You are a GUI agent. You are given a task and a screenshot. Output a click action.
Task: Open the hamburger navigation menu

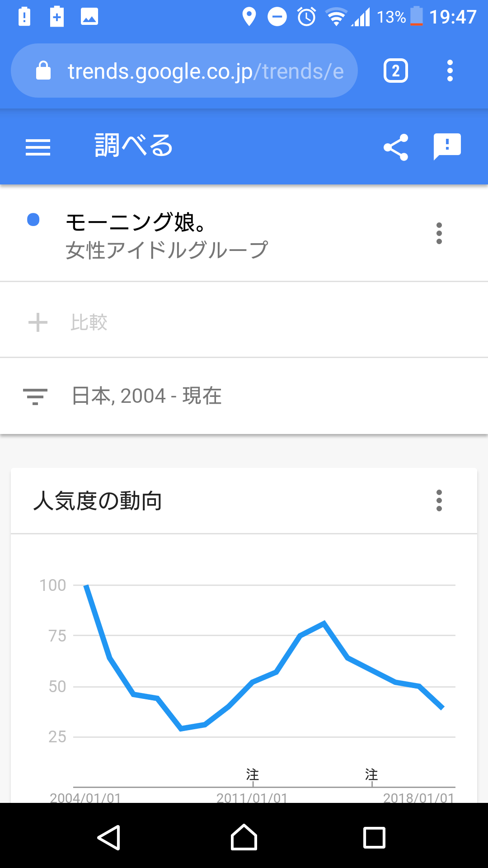[x=38, y=147]
